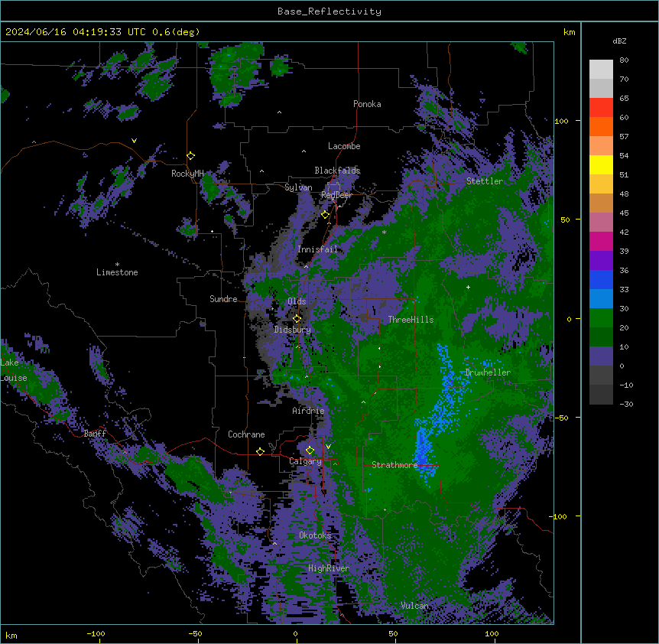
Task: Click the Cochrane city label
Action: 246,434
